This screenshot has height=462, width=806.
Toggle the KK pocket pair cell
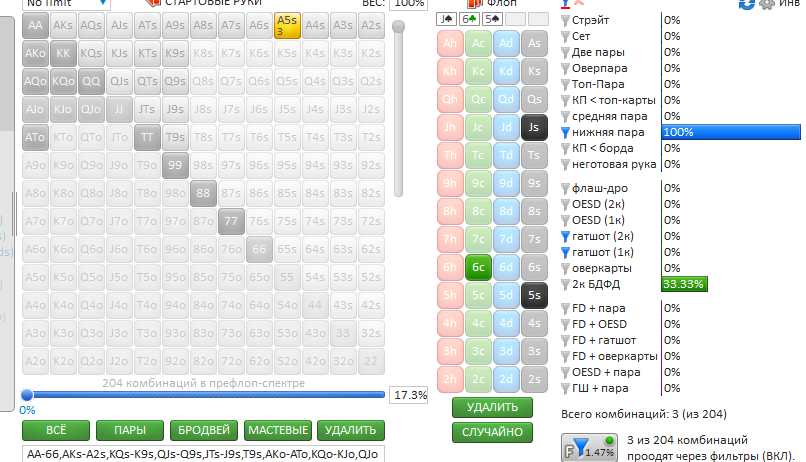tap(63, 53)
